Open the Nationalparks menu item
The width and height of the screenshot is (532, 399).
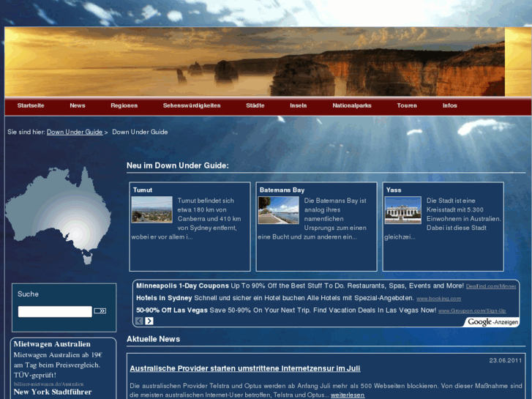tap(352, 105)
